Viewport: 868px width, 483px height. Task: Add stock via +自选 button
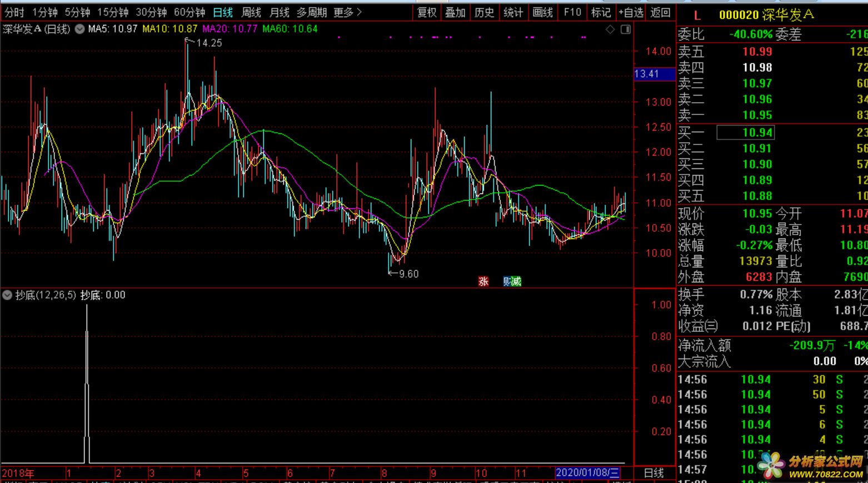[x=631, y=12]
